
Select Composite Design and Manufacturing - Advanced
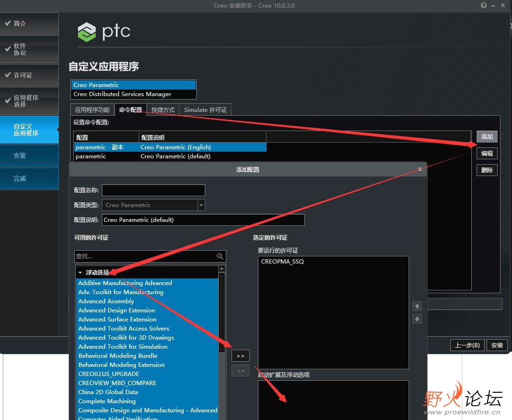(147, 410)
